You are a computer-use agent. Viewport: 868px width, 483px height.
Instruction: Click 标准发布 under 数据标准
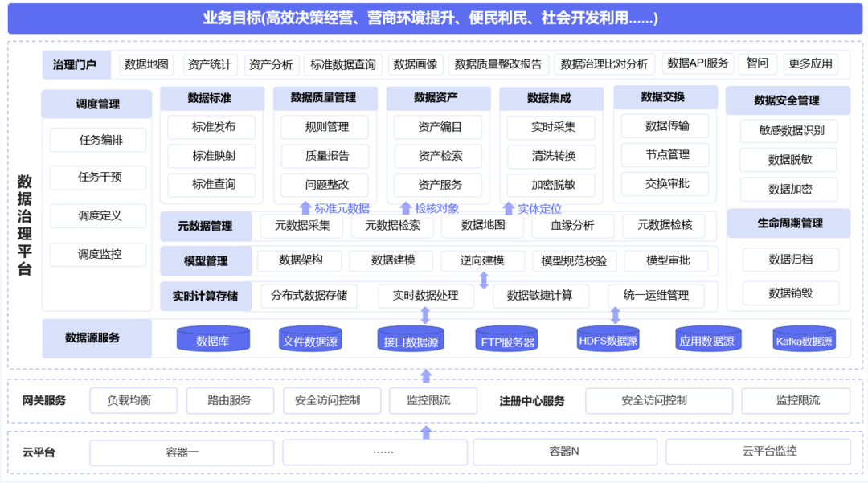pyautogui.click(x=212, y=127)
